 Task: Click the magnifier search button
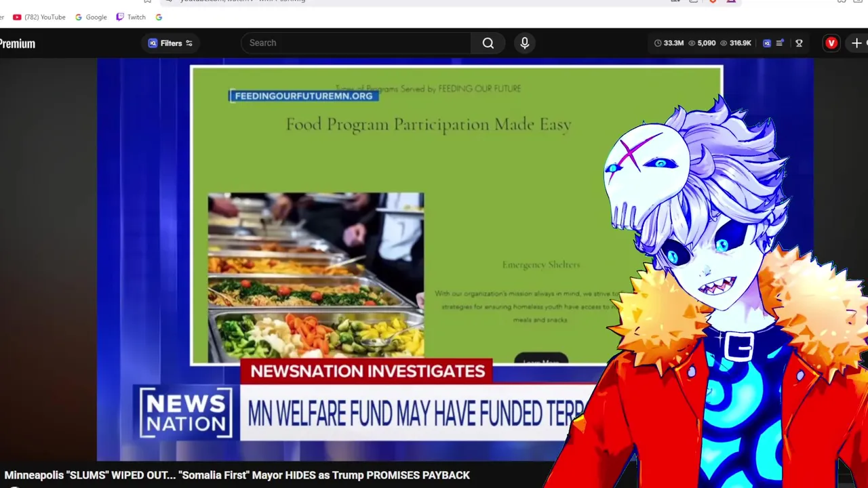pos(488,43)
